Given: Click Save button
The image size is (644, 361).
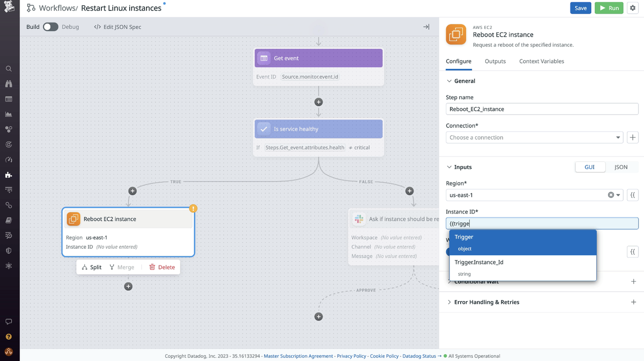Looking at the screenshot, I should coord(580,8).
